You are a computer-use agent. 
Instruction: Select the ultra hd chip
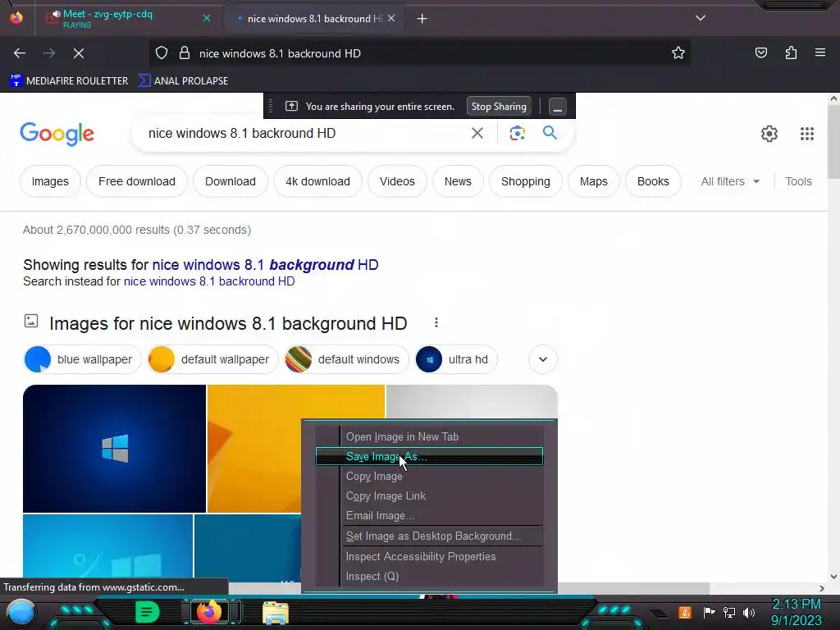[456, 359]
